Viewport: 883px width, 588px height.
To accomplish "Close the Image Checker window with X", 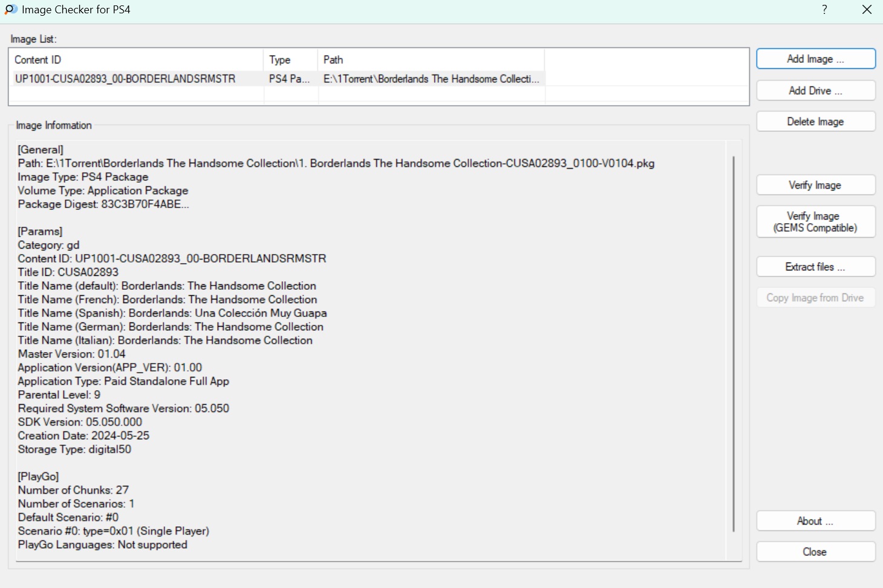I will (867, 10).
